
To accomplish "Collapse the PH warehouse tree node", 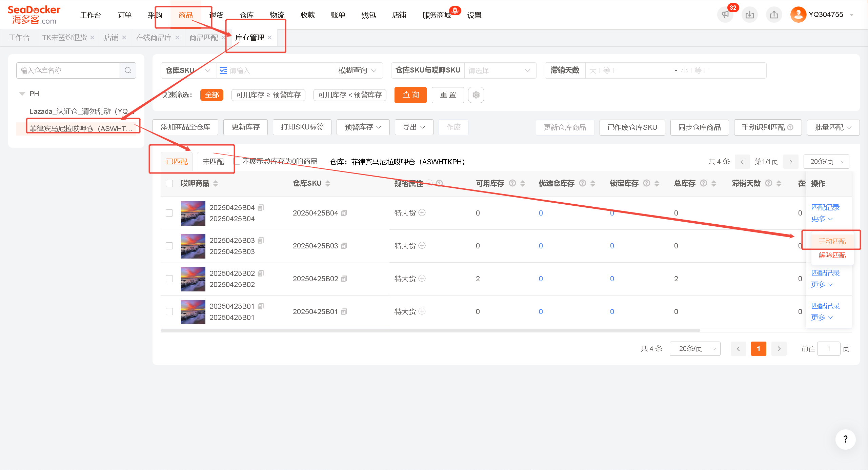I will [x=22, y=94].
